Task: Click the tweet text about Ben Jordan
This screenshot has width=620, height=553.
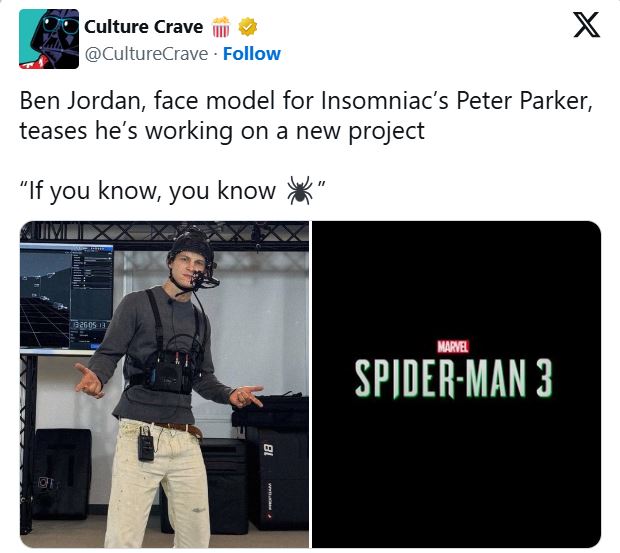Action: (306, 115)
